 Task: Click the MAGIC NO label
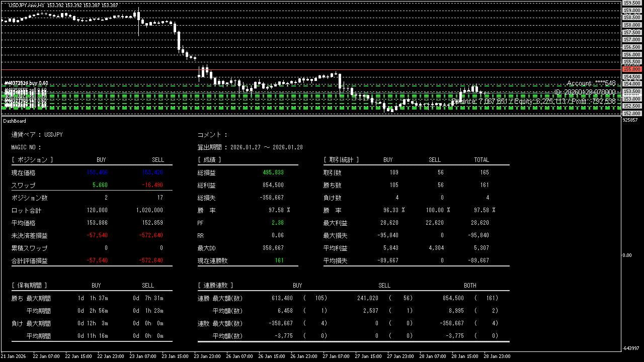(26, 147)
